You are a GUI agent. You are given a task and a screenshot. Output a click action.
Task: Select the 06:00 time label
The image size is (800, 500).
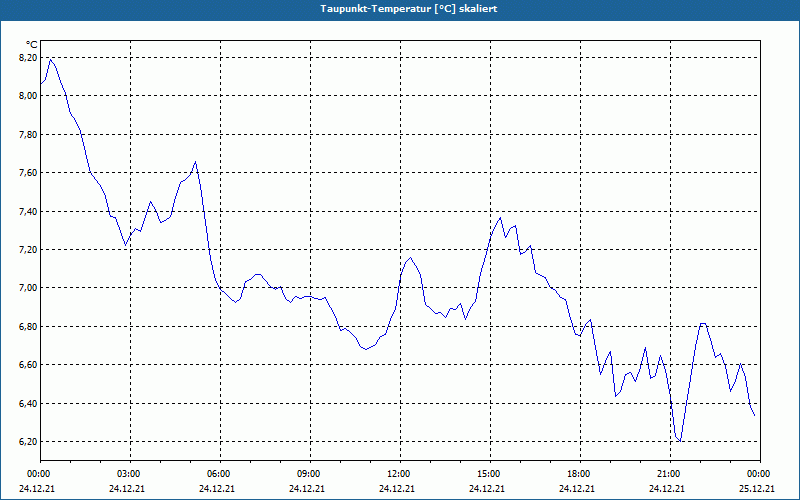point(220,474)
